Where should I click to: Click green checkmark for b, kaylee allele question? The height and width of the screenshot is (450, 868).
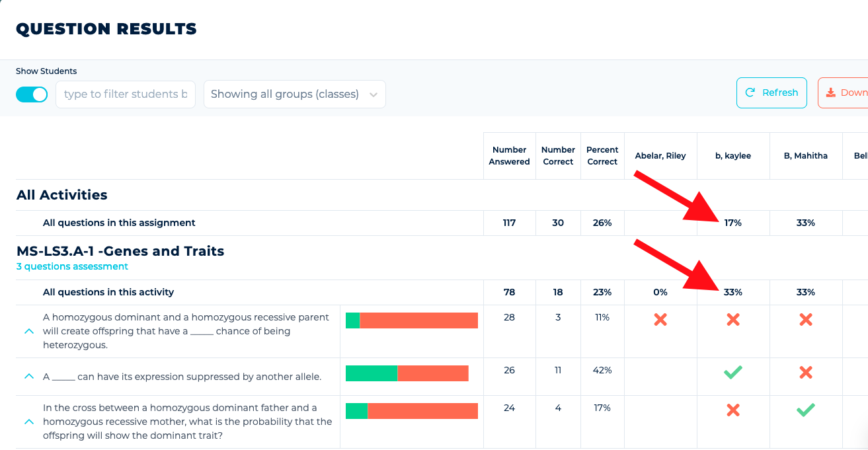(732, 373)
